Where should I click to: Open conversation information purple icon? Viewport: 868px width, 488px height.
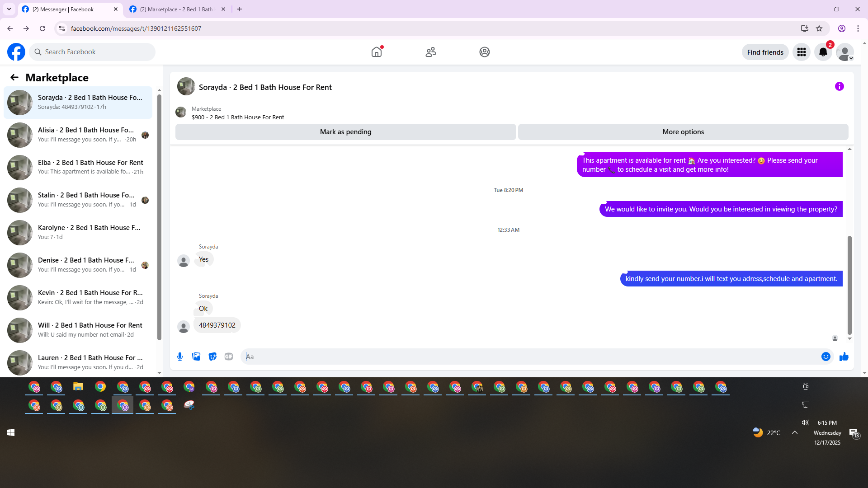pos(839,86)
